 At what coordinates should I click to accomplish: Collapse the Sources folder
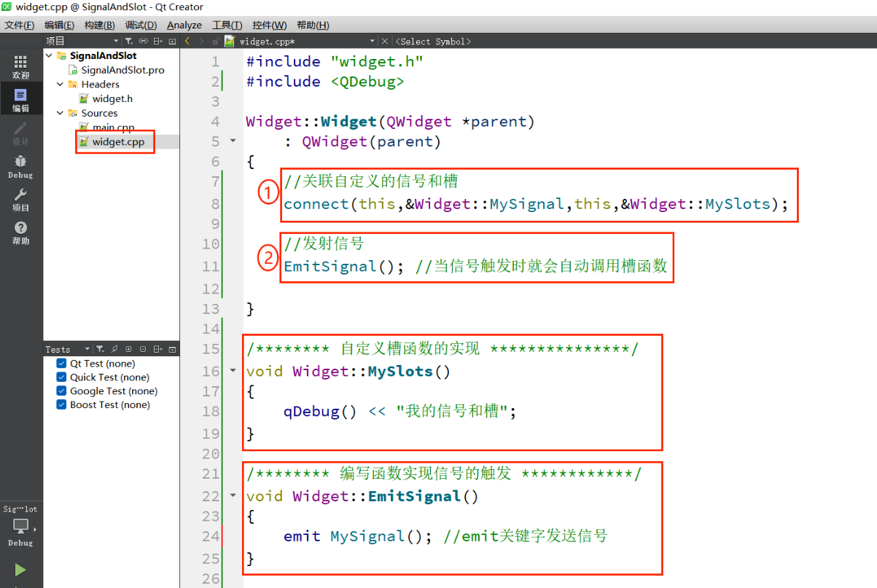pyautogui.click(x=61, y=113)
